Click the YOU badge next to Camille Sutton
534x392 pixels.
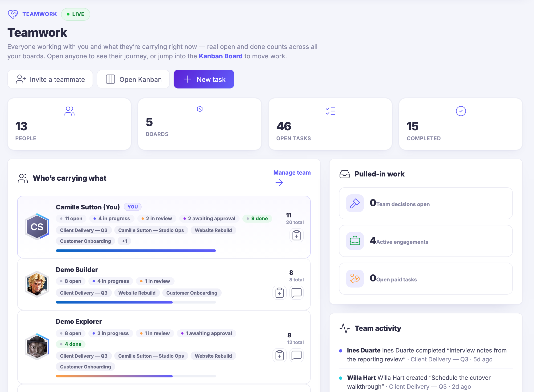(133, 207)
